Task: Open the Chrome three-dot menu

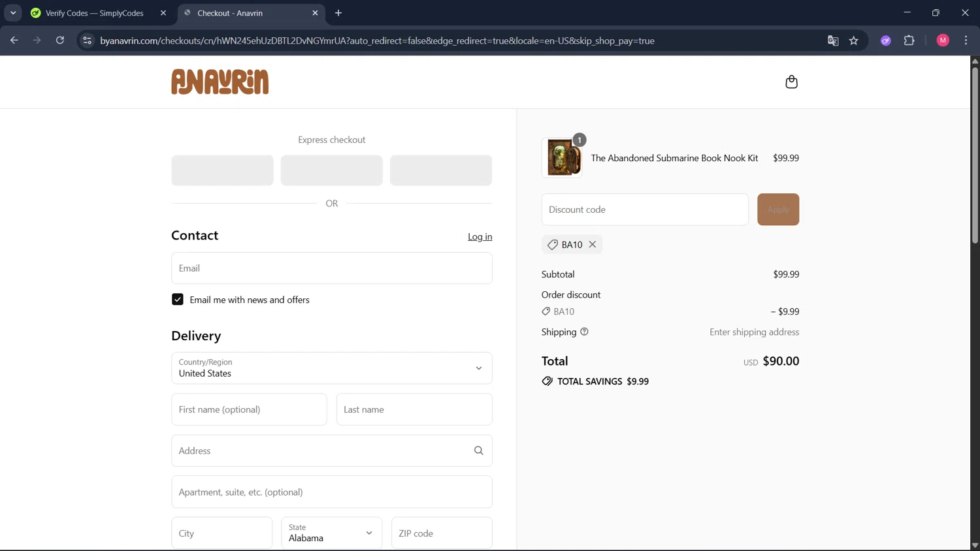Action: coord(966,40)
